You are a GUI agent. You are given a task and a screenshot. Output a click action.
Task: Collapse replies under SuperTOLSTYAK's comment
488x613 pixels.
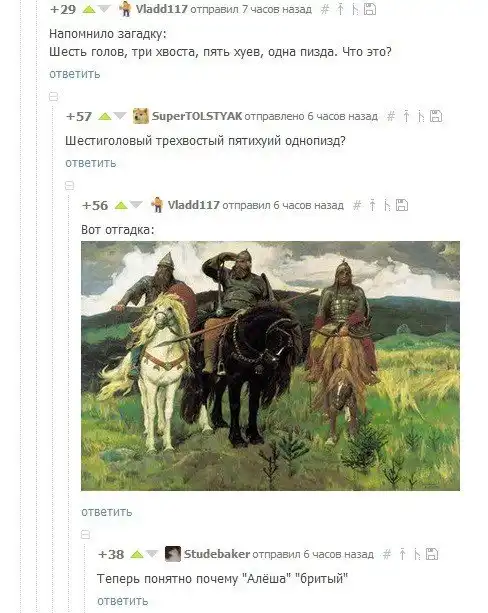coord(70,185)
